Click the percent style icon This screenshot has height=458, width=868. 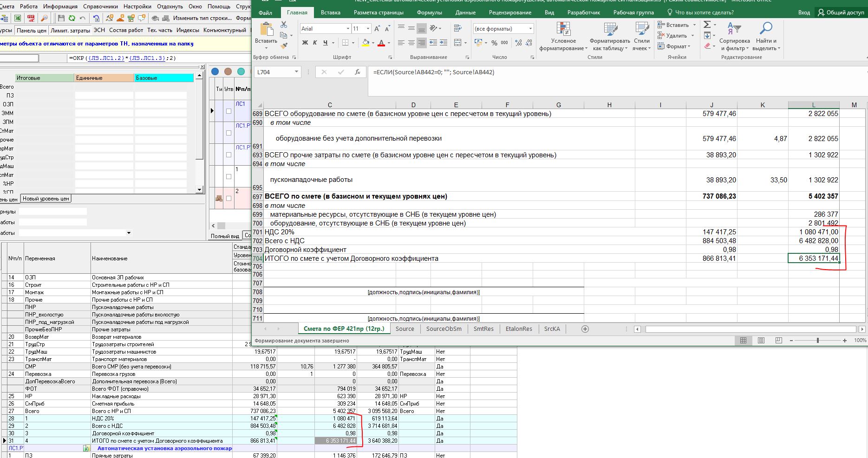point(494,43)
